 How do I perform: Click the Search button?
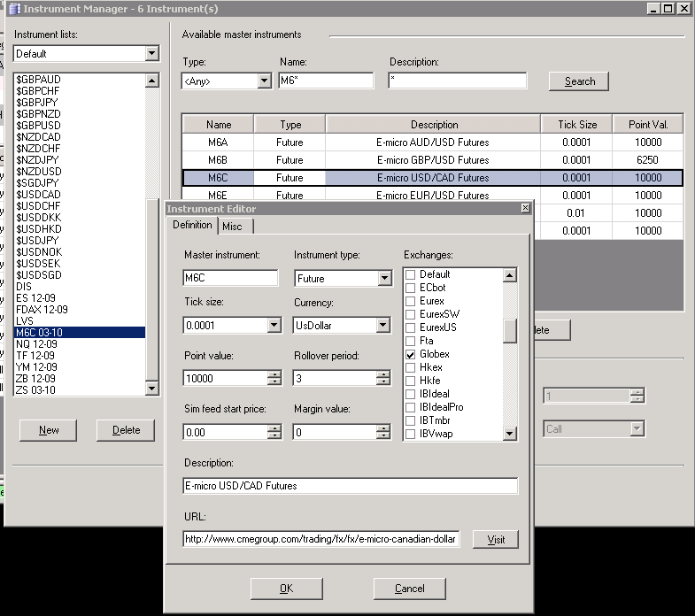579,81
